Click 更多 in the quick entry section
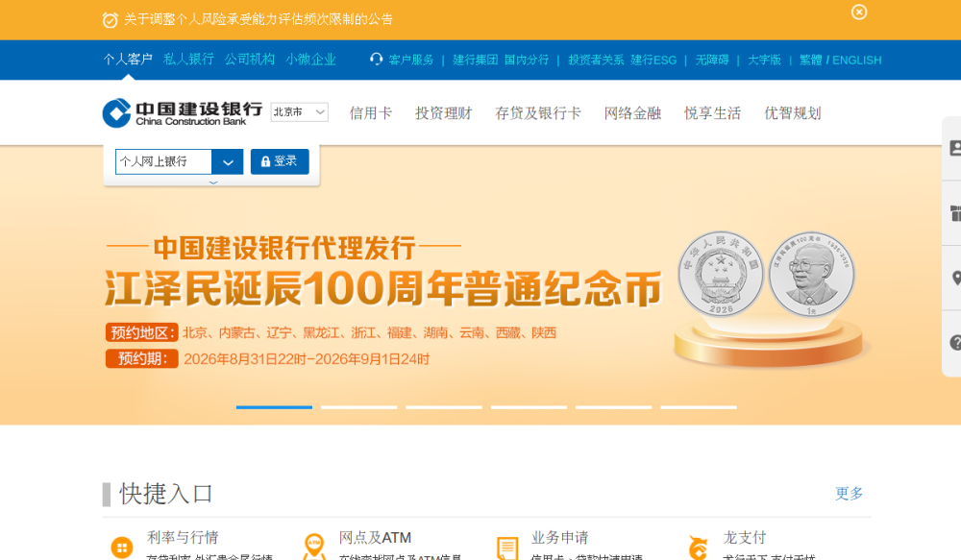 tap(849, 493)
